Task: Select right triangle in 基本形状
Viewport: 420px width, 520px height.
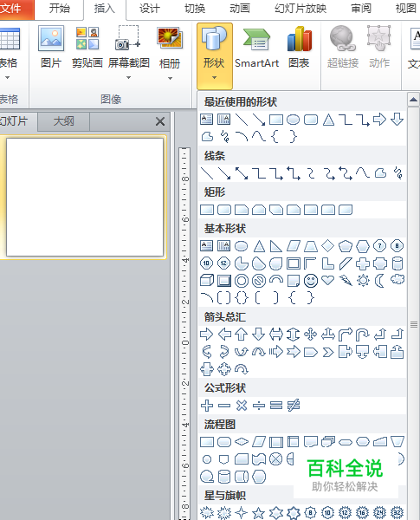Action: pyautogui.click(x=275, y=246)
